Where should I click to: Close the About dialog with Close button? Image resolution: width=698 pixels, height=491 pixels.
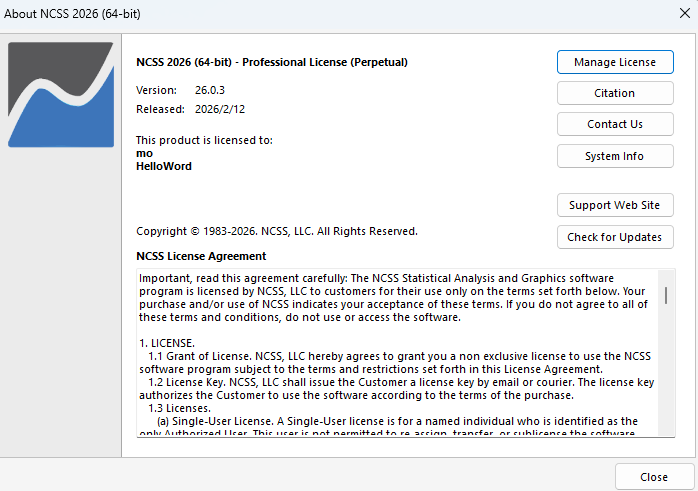(x=654, y=477)
